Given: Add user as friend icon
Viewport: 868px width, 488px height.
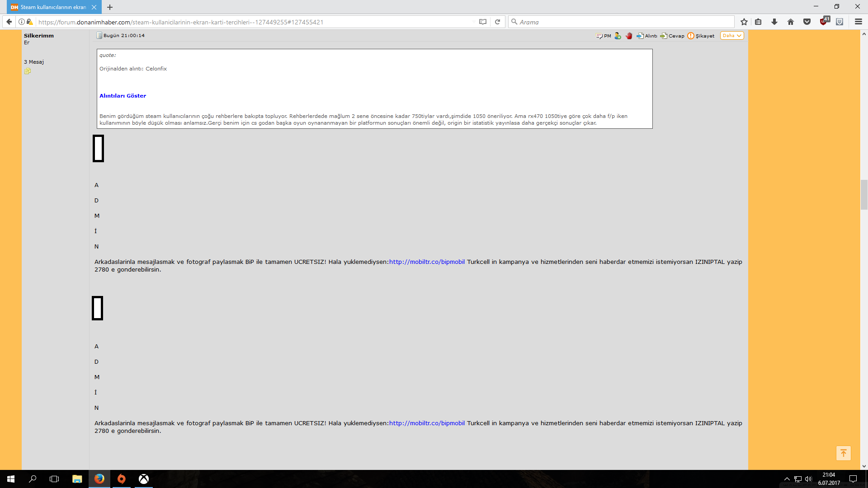Looking at the screenshot, I should pos(618,36).
